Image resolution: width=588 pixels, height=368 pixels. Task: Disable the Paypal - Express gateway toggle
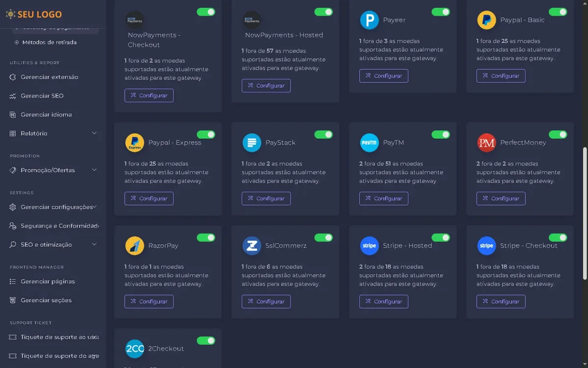tap(206, 134)
